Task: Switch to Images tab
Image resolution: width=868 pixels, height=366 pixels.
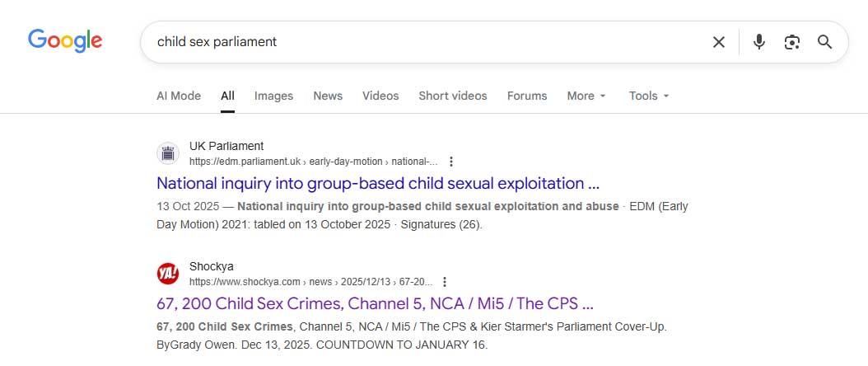Action: point(273,96)
